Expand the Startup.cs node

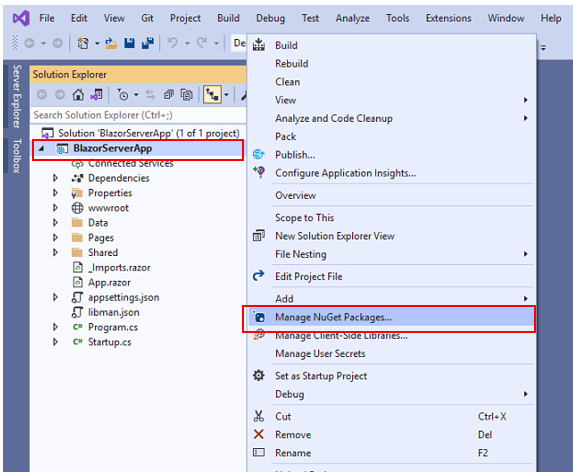(55, 342)
